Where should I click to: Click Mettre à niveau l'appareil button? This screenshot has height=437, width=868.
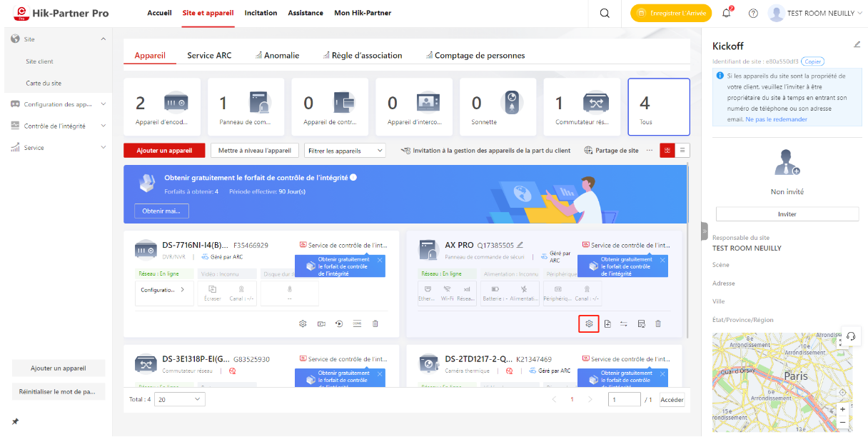click(255, 151)
